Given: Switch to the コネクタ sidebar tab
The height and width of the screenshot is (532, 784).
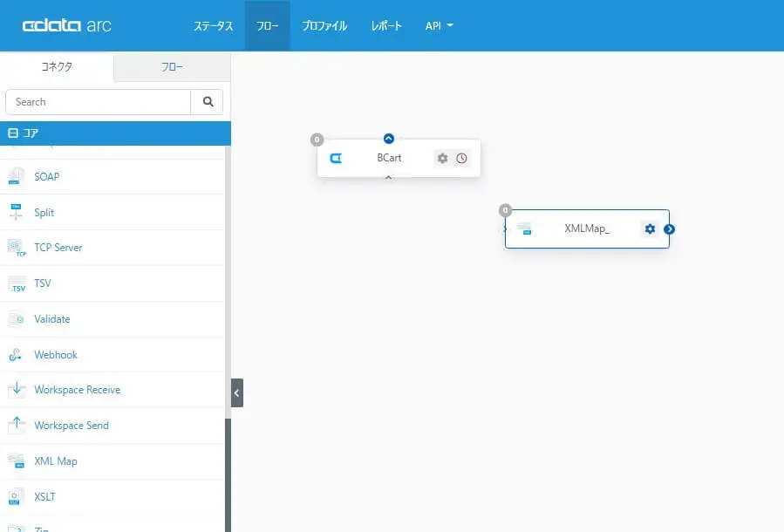Looking at the screenshot, I should pos(57,66).
